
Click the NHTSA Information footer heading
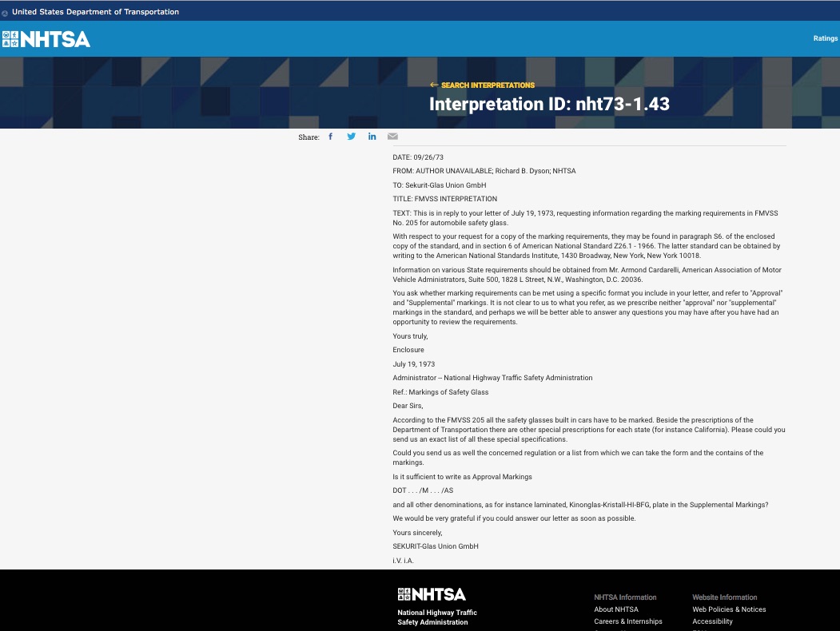pos(625,597)
